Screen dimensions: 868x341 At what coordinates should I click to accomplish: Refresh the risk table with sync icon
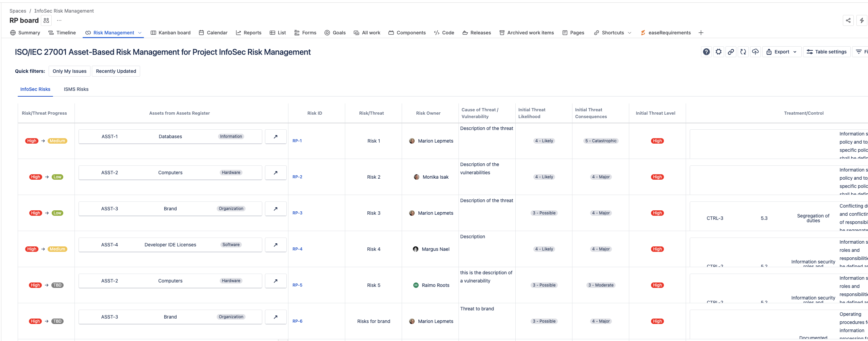click(743, 52)
